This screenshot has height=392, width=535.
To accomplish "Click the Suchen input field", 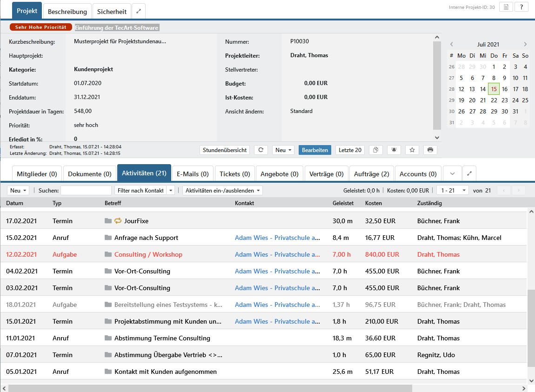I will click(86, 190).
